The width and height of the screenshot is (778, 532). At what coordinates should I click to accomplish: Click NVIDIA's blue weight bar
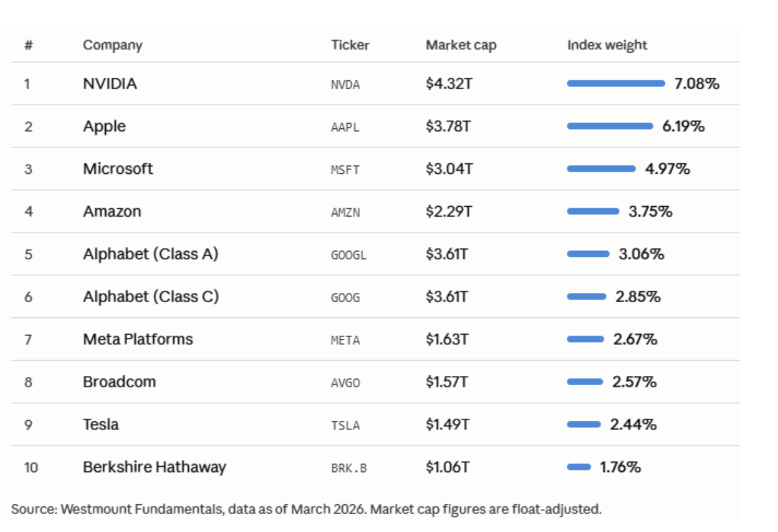615,84
